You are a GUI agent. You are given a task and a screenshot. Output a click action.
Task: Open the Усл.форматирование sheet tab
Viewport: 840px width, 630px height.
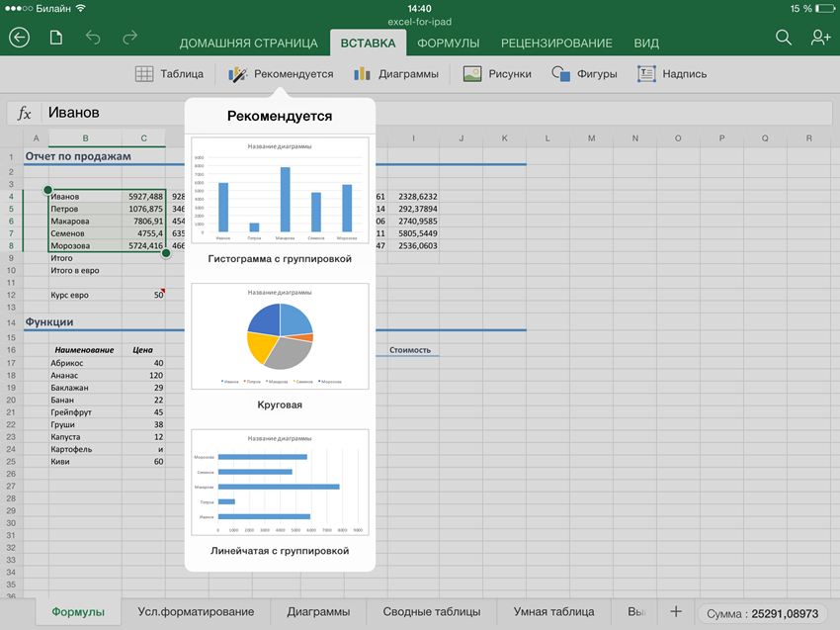pos(196,612)
